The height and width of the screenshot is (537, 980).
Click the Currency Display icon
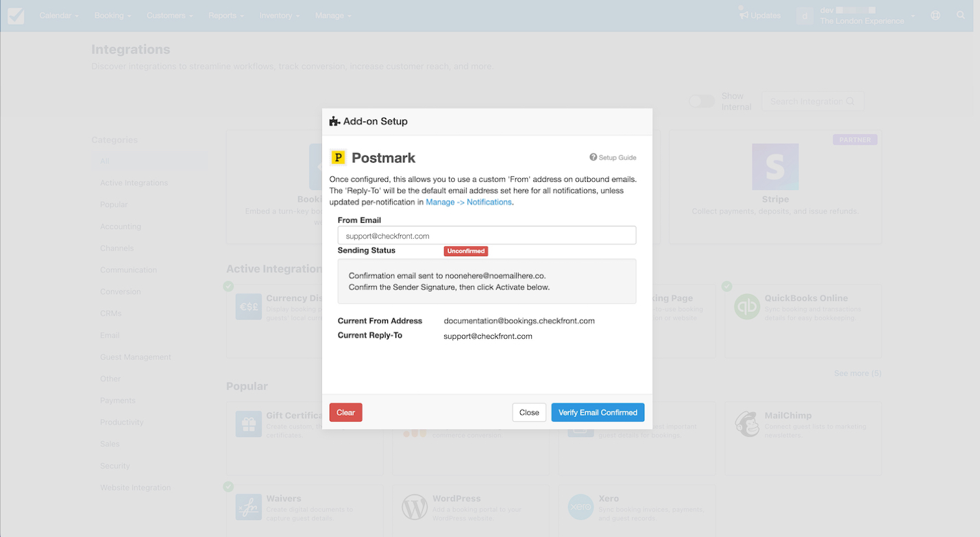(248, 307)
